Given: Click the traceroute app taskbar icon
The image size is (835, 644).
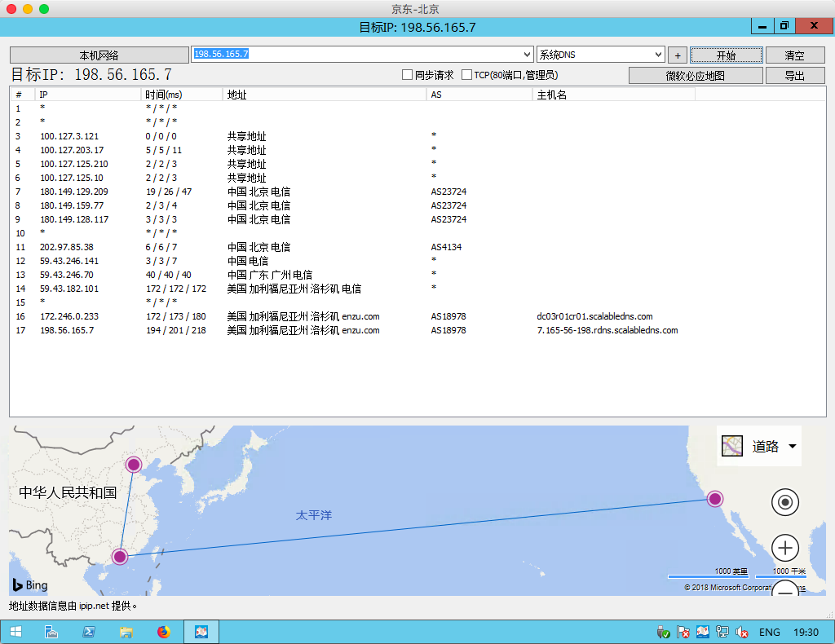Looking at the screenshot, I should [x=201, y=632].
